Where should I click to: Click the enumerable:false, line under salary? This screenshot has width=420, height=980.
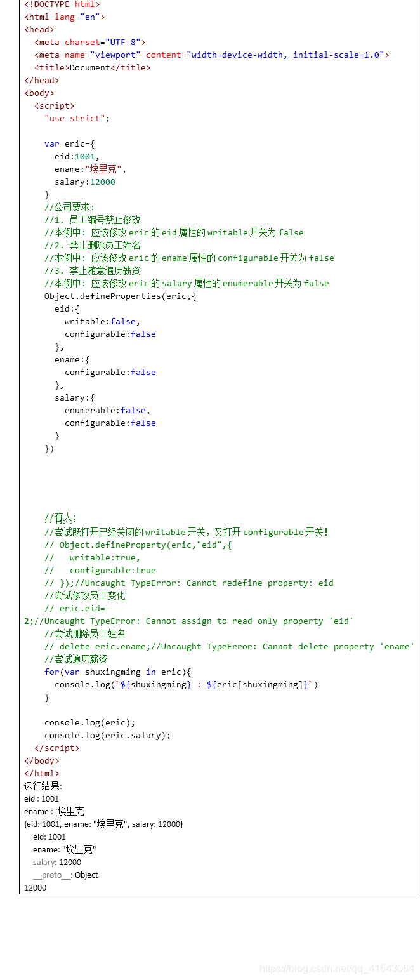point(107,410)
